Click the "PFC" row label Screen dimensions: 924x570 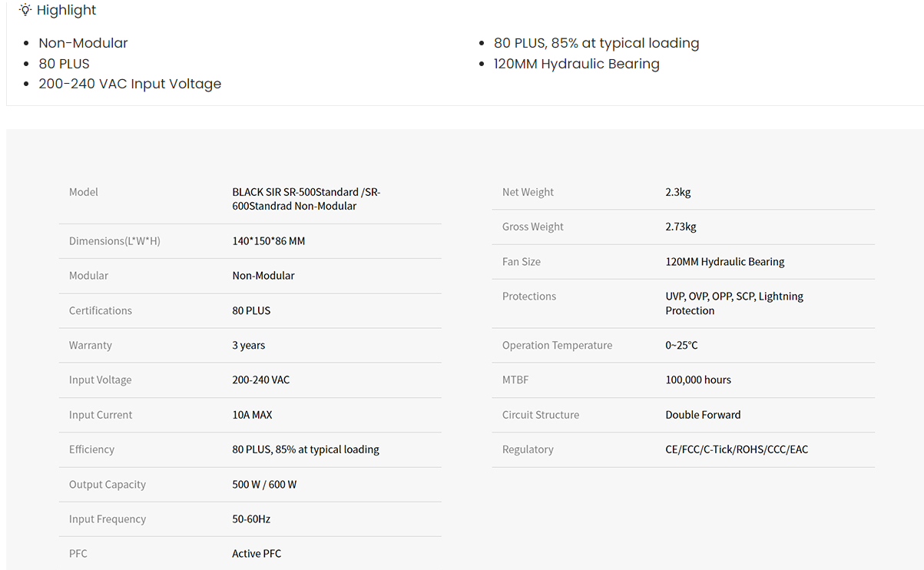(x=78, y=554)
